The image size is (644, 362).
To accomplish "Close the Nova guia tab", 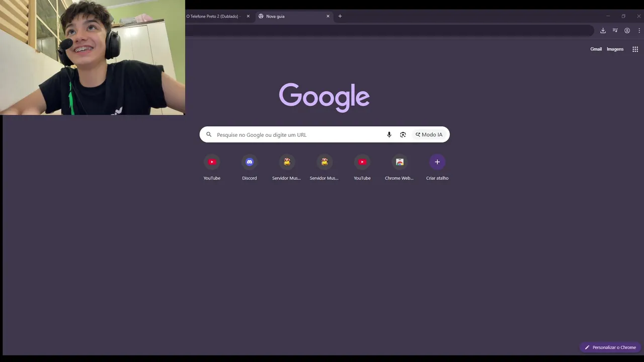I will pos(328,16).
